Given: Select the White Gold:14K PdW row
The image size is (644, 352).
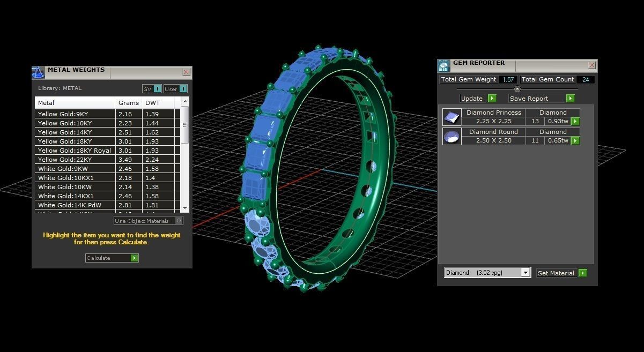Looking at the screenshot, I should coord(108,205).
